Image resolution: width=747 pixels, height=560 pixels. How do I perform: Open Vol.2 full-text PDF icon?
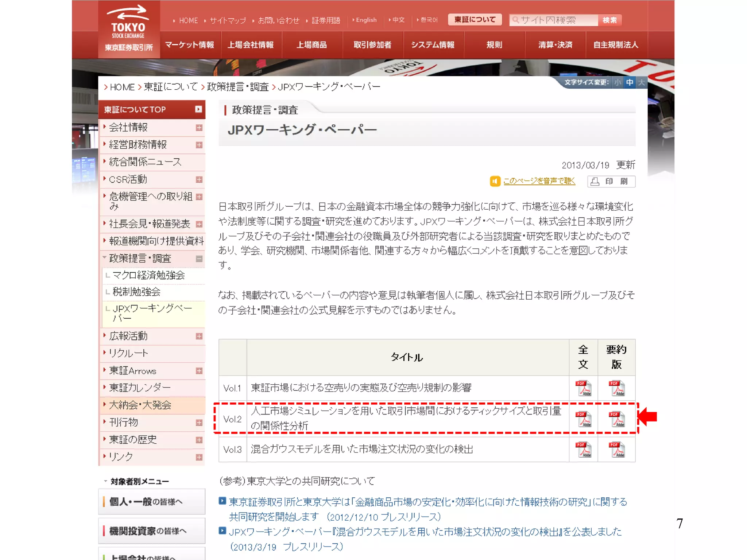click(x=583, y=419)
